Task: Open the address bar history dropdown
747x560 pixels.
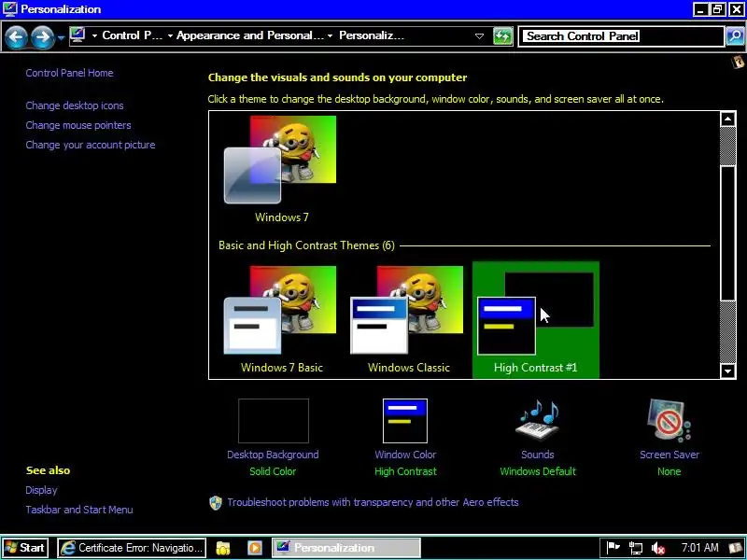Action: (x=479, y=36)
